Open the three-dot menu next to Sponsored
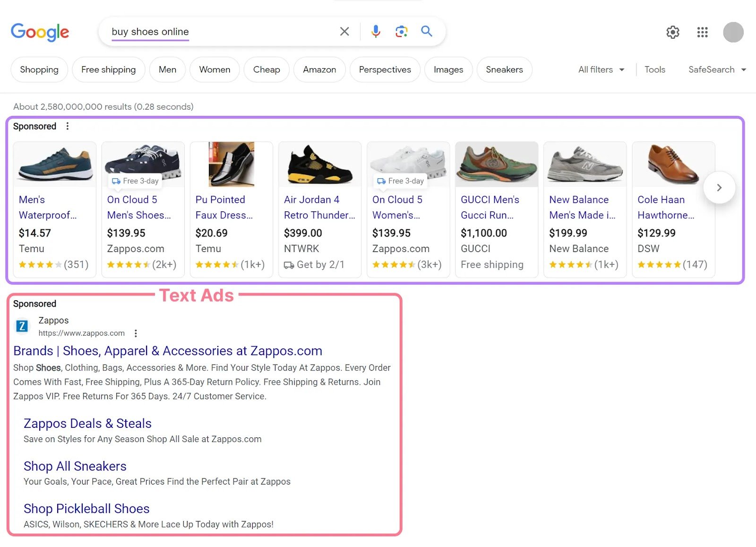The width and height of the screenshot is (756, 547). tap(68, 126)
